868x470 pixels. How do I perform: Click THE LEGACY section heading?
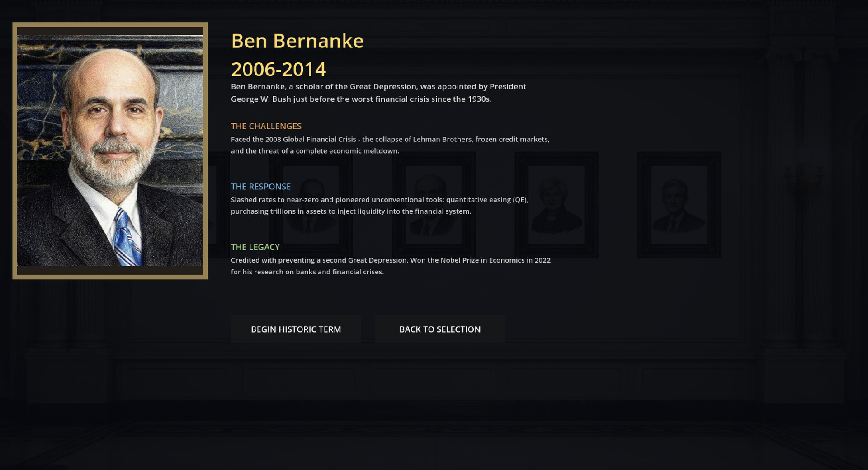tap(255, 247)
